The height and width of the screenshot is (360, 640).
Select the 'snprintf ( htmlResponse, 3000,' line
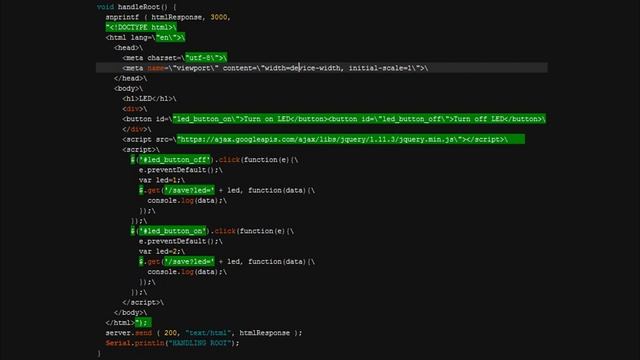tap(168, 17)
